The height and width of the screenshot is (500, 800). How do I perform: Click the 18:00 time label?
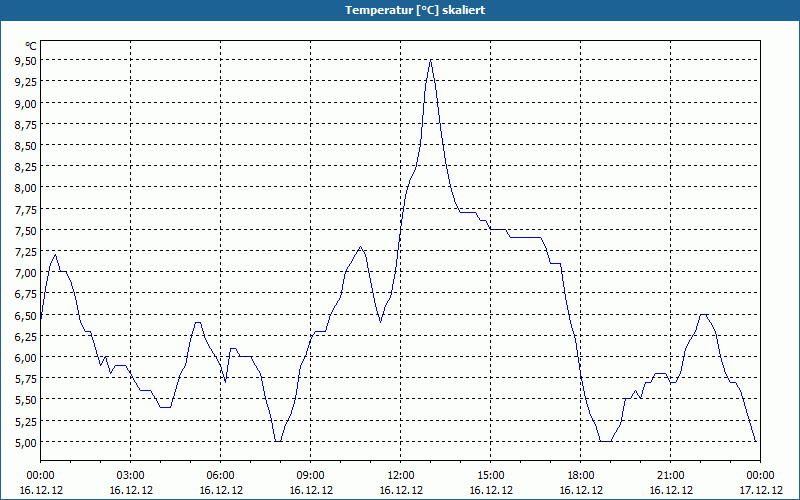click(581, 476)
